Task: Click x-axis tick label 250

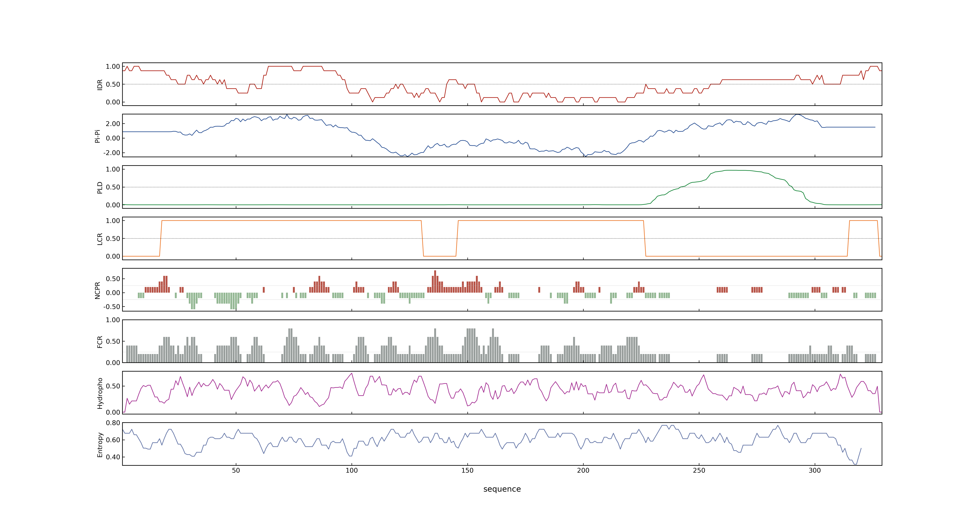Action: pyautogui.click(x=699, y=470)
